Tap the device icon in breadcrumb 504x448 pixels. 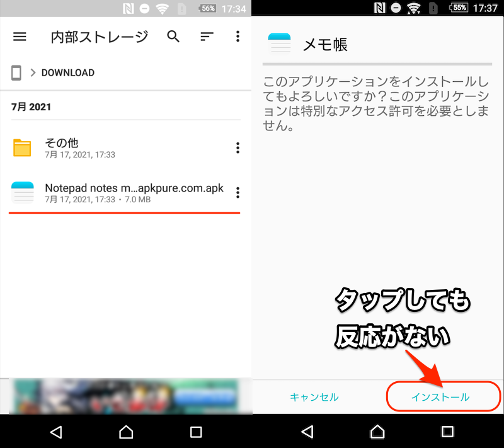(16, 72)
